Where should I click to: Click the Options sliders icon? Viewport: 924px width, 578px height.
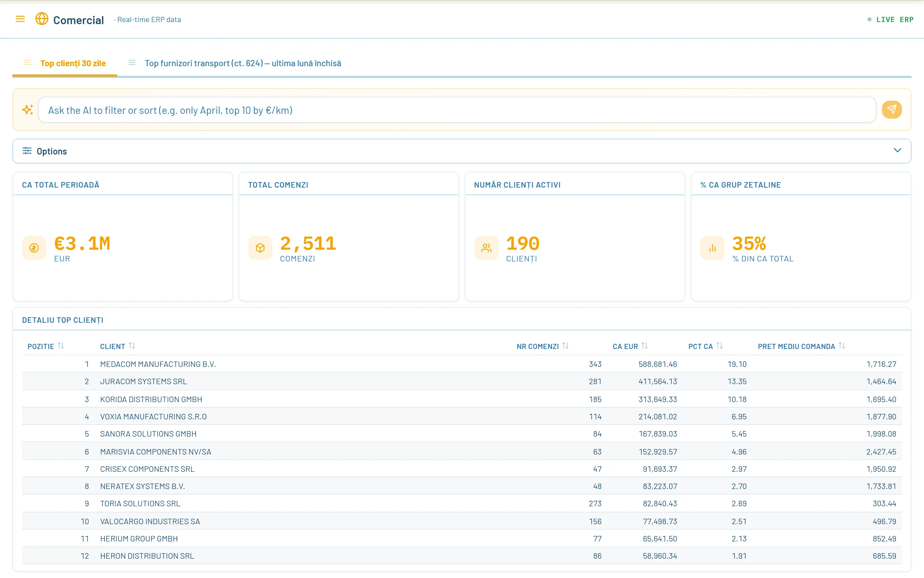pyautogui.click(x=27, y=151)
